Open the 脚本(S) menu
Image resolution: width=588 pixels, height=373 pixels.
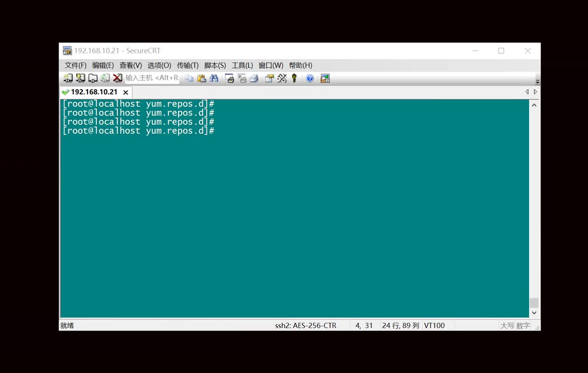point(215,65)
